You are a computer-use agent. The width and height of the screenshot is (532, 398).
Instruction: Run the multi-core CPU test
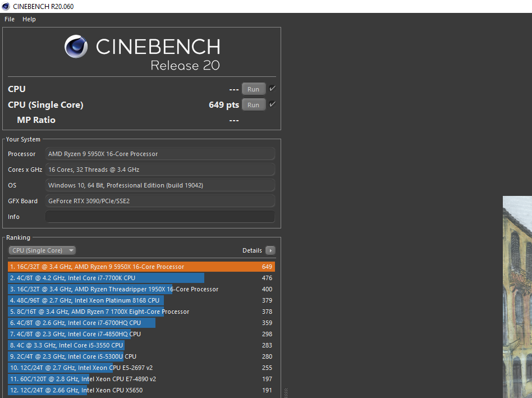pyautogui.click(x=254, y=89)
